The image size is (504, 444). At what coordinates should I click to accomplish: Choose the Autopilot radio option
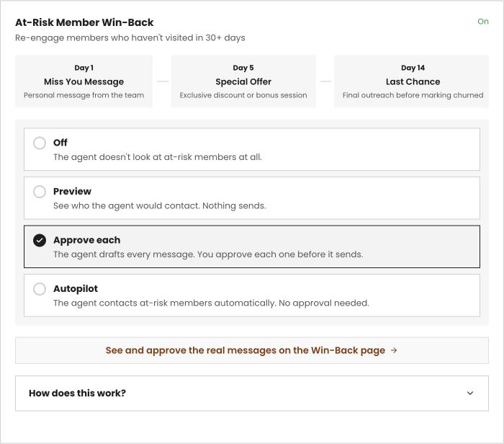tap(252, 296)
